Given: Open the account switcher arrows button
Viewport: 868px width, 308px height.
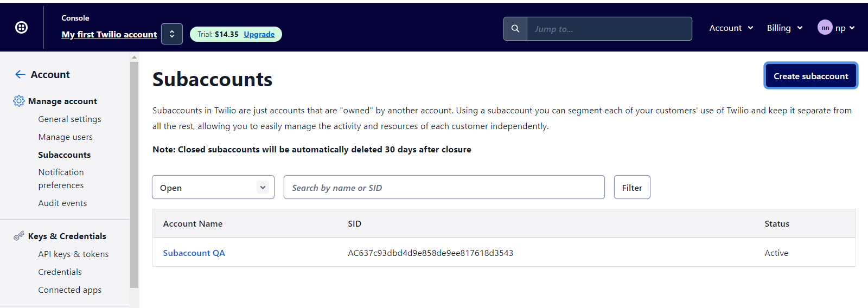Looking at the screenshot, I should pos(172,34).
